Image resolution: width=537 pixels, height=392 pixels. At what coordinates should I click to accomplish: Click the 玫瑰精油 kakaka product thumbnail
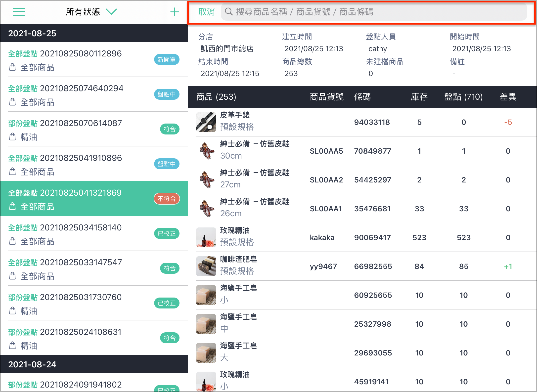206,237
